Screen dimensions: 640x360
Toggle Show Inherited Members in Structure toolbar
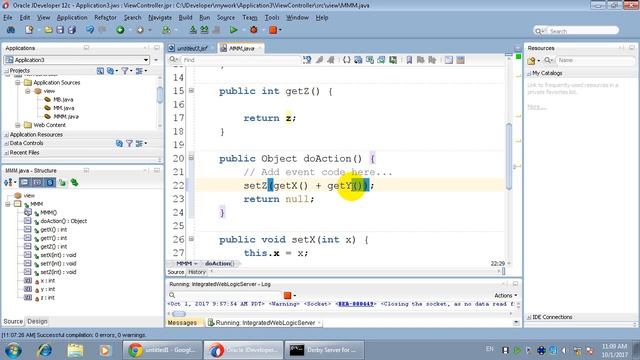click(x=74, y=183)
